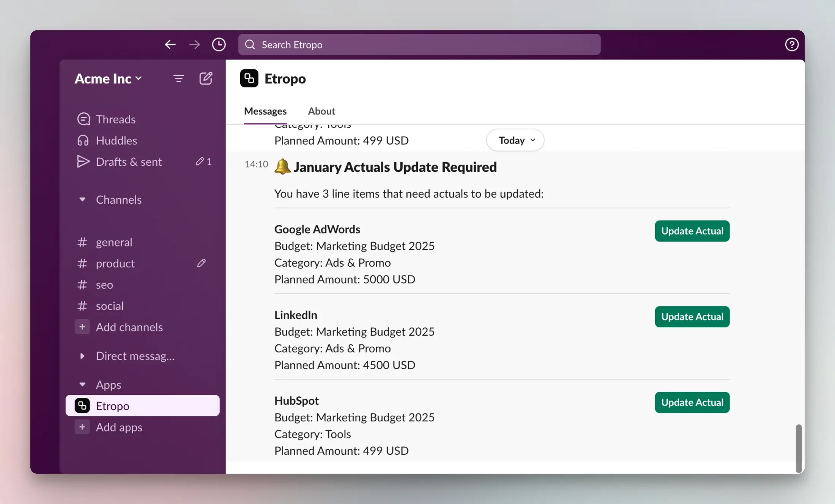This screenshot has height=504, width=835.
Task: Open Drafts & sent
Action: pyautogui.click(x=128, y=162)
